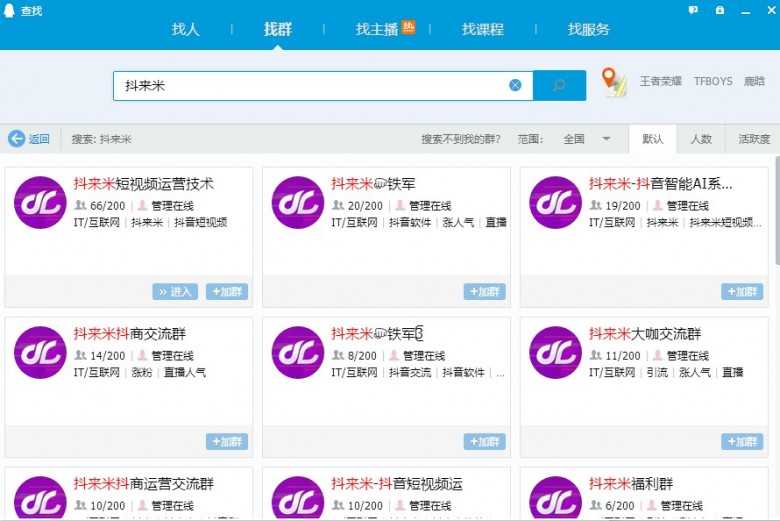Open group title 抖来米抖商交流群
Screen dimensions: 780x521
[x=130, y=333]
